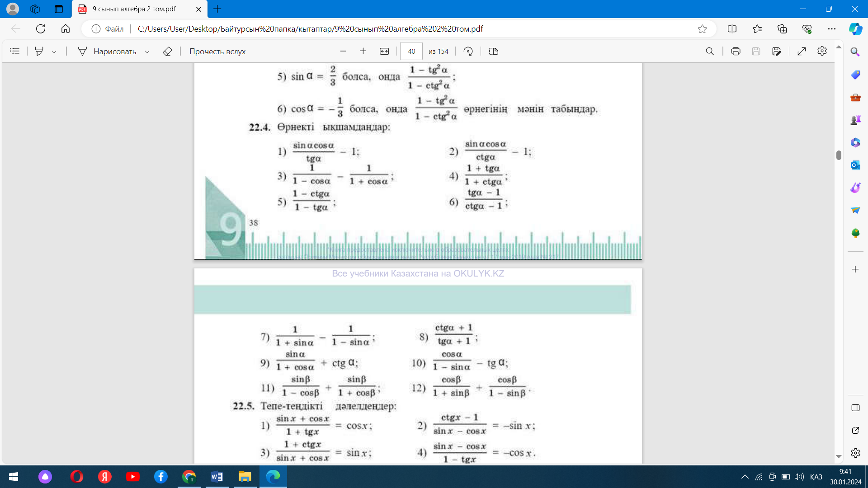The image size is (868, 488).
Task: Activate the Eraser tool
Action: [x=167, y=52]
